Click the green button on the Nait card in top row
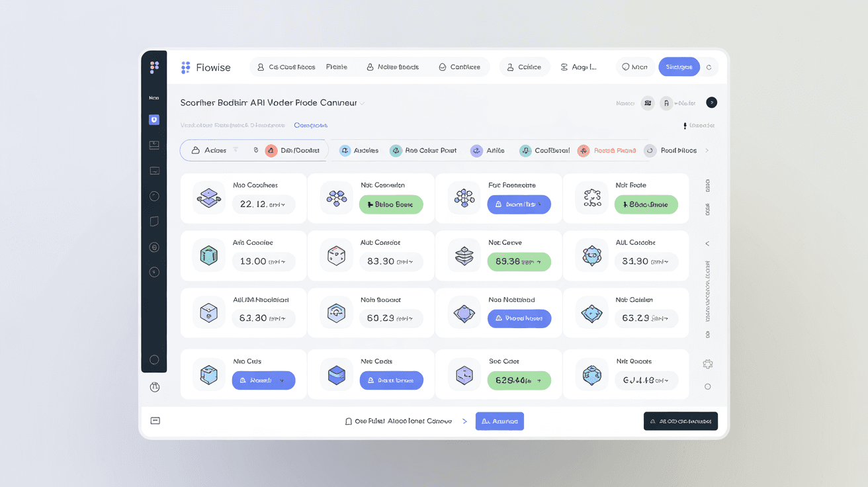The width and height of the screenshot is (868, 487). point(646,204)
